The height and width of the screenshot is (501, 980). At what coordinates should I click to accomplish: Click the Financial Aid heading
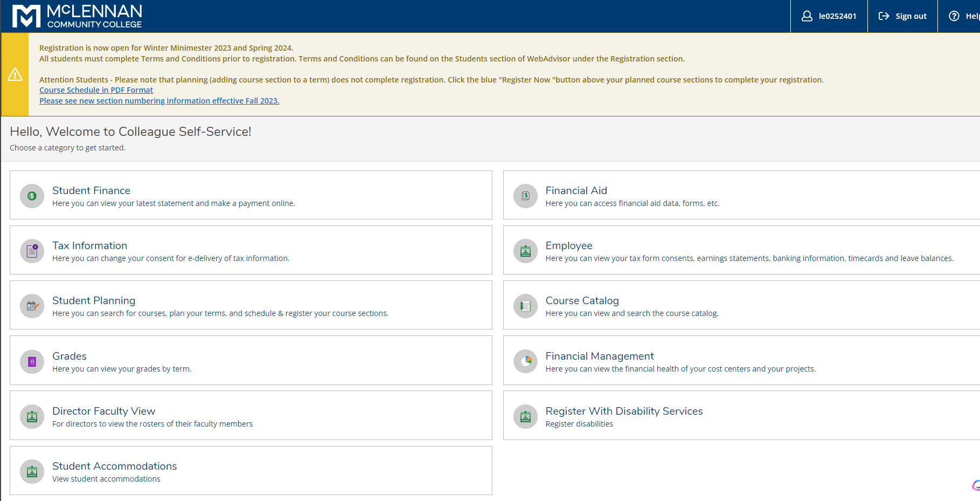(576, 190)
